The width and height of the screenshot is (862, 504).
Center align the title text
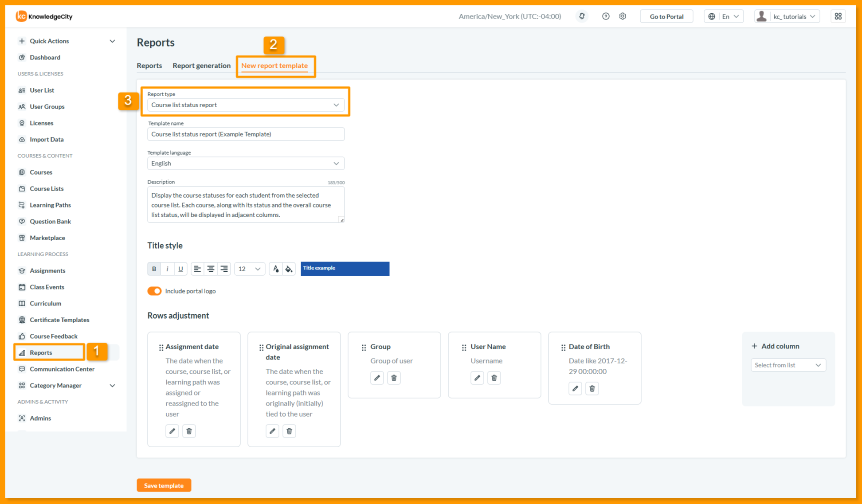(211, 269)
